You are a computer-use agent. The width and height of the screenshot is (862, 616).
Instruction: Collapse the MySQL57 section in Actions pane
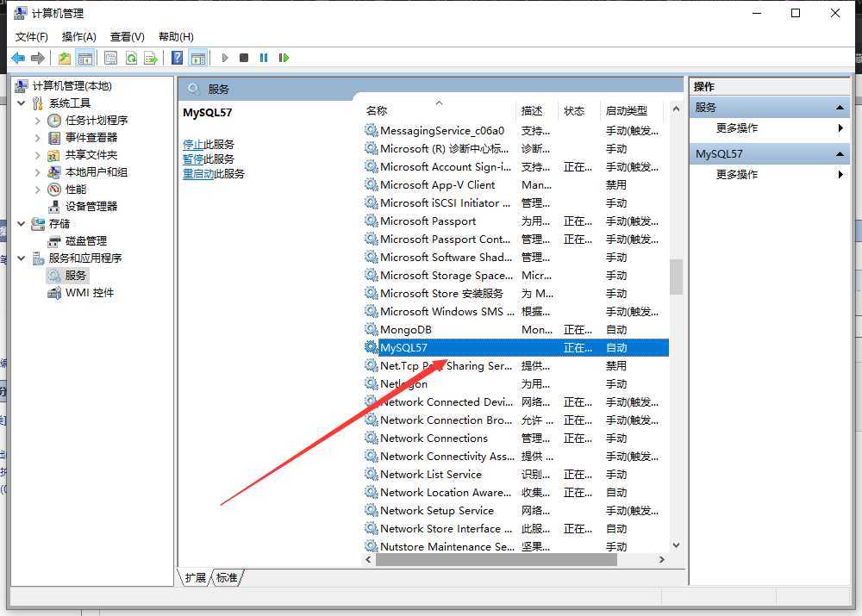(840, 154)
